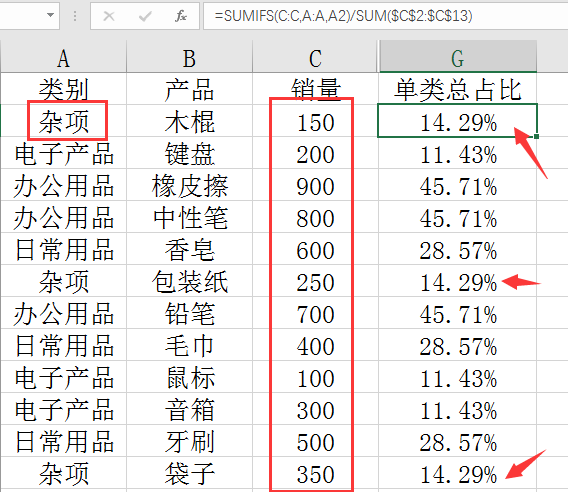Select the sales cell showing 400
The image size is (568, 492).
(315, 345)
